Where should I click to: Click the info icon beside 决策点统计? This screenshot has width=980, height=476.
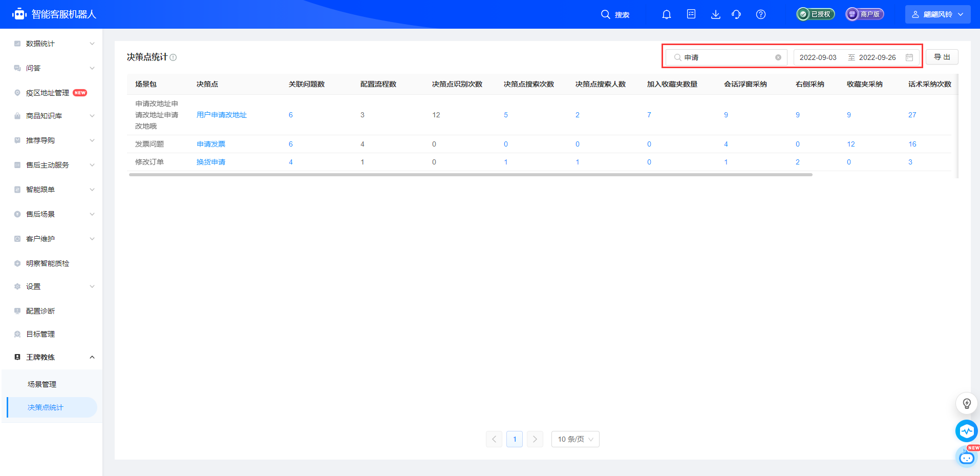click(x=173, y=57)
